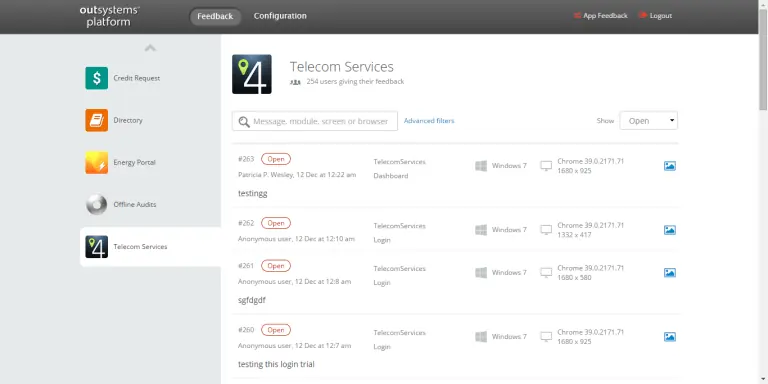Click the monitor icon in feedback #262 row
This screenshot has width=768, height=384.
click(546, 230)
